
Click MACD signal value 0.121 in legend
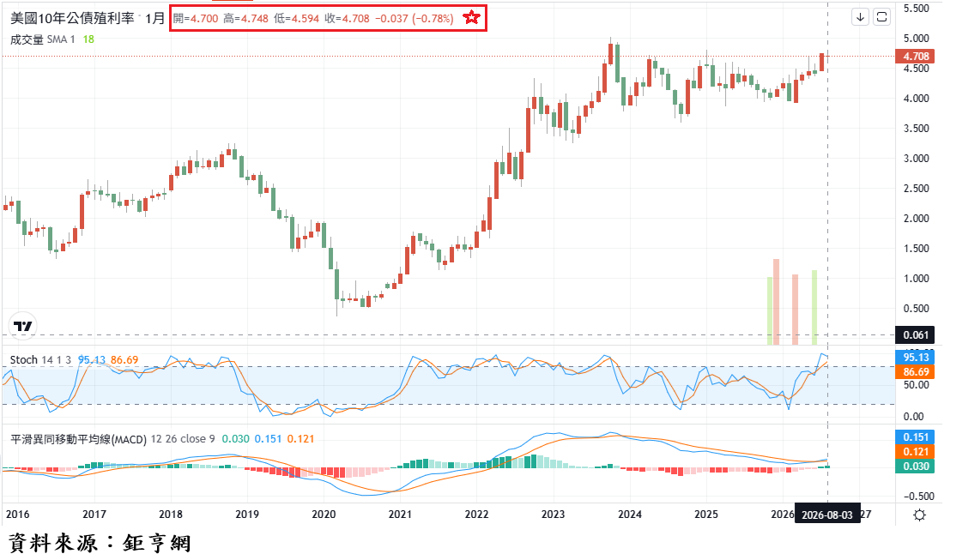click(x=300, y=439)
